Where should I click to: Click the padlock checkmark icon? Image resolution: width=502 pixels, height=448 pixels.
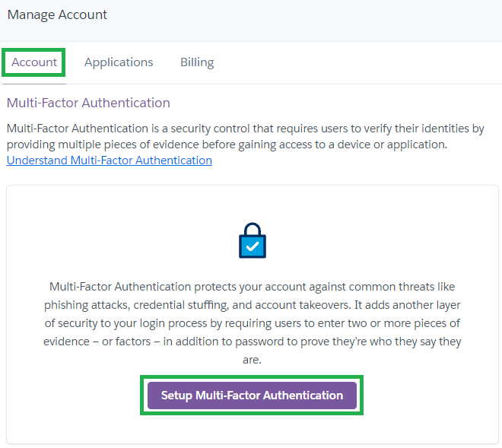253,240
